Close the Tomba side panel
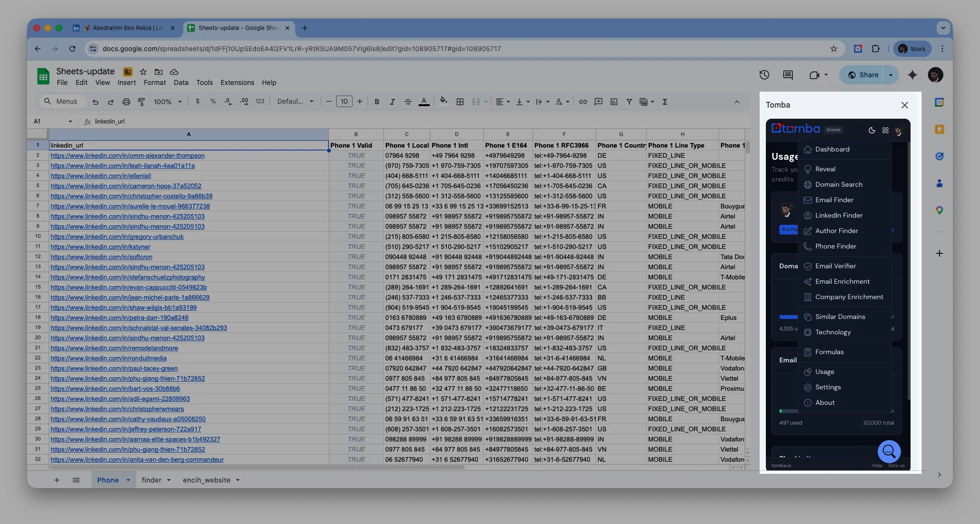The height and width of the screenshot is (524, 980). (x=904, y=105)
